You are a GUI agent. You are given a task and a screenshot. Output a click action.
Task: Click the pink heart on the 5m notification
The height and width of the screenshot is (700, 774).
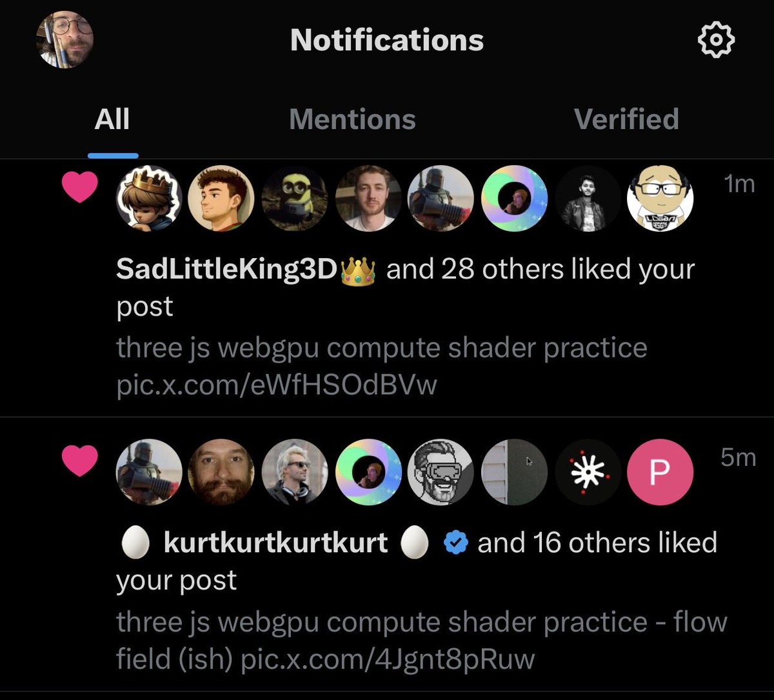[x=79, y=462]
